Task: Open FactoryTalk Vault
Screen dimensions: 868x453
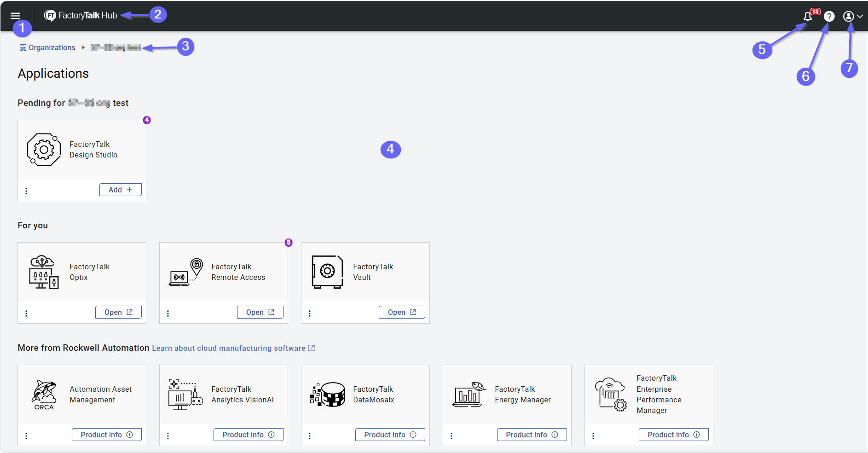Action: [x=402, y=312]
